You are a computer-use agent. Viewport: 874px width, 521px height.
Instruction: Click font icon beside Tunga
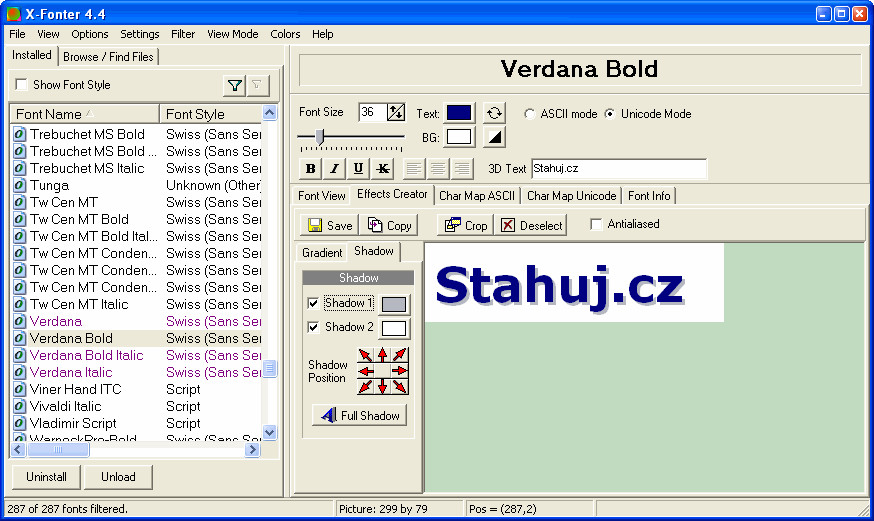20,185
